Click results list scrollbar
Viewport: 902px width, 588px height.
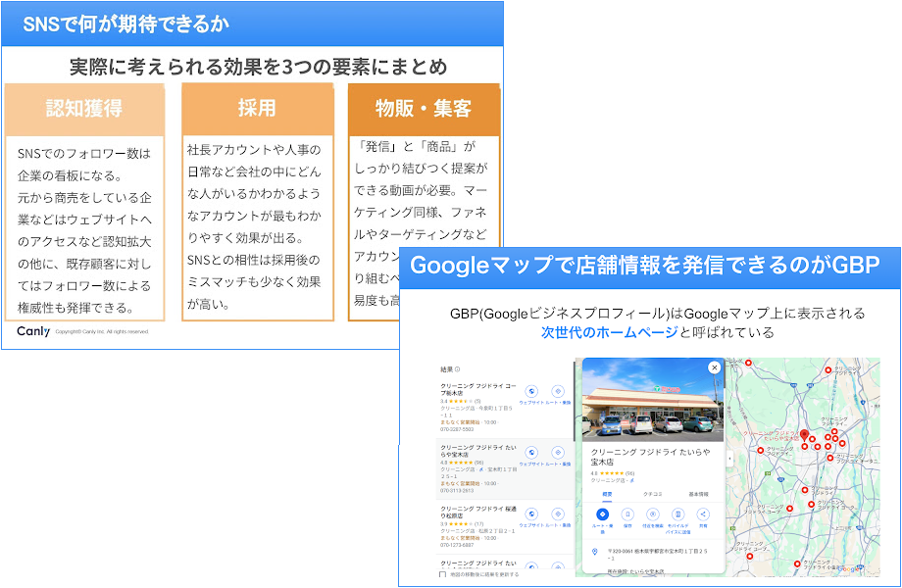tap(576, 403)
